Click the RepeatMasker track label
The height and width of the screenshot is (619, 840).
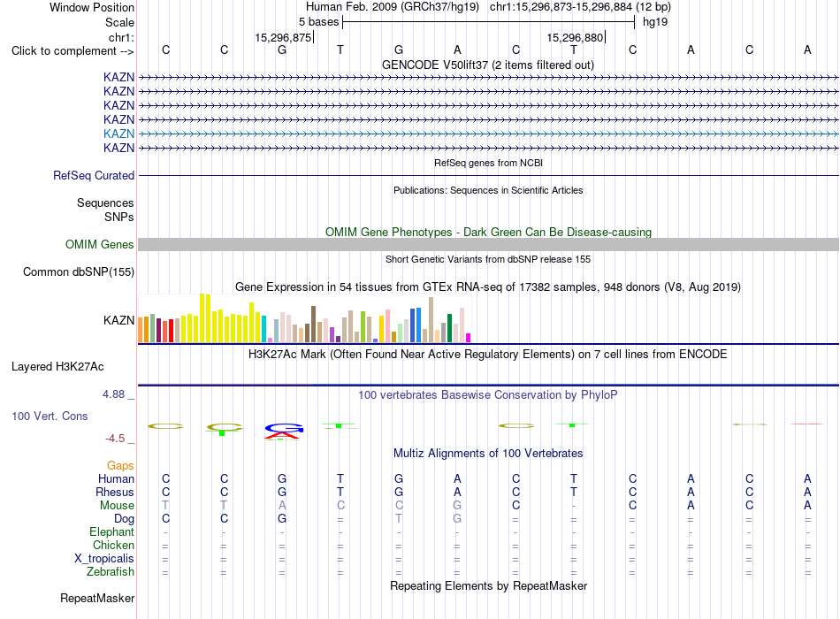(97, 598)
